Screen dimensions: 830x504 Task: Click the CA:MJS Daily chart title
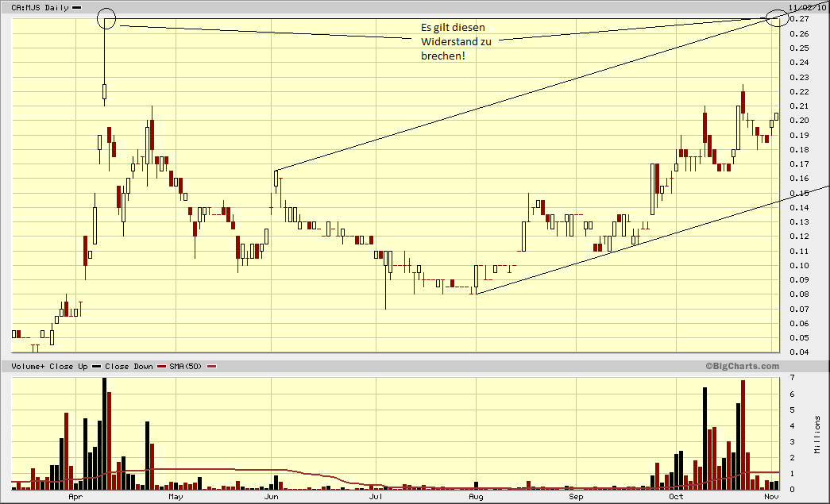tap(41, 7)
